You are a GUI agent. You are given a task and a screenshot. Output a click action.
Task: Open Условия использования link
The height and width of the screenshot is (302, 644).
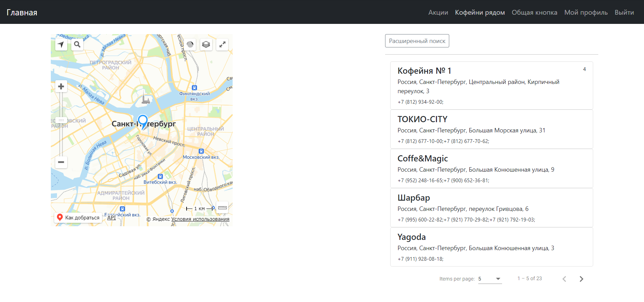point(200,219)
